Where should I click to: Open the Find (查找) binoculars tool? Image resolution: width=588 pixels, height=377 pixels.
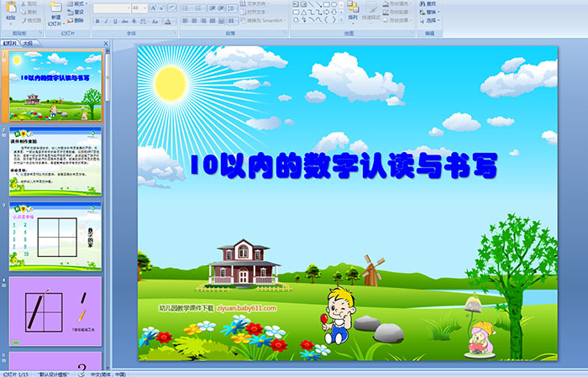coord(428,3)
